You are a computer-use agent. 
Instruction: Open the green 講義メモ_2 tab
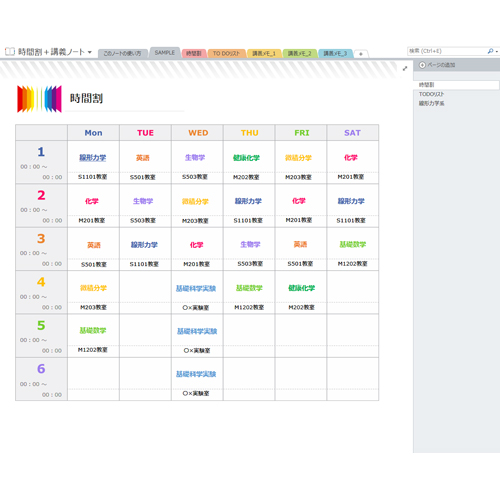[x=299, y=53]
